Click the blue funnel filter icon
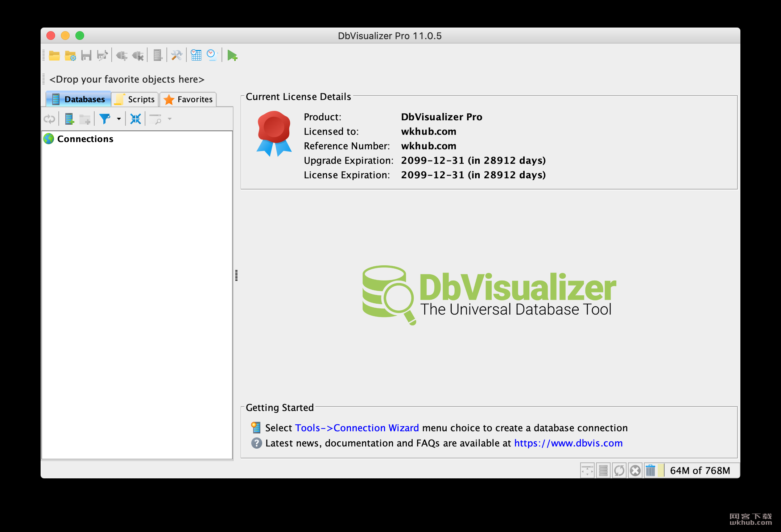The image size is (781, 532). coord(105,119)
